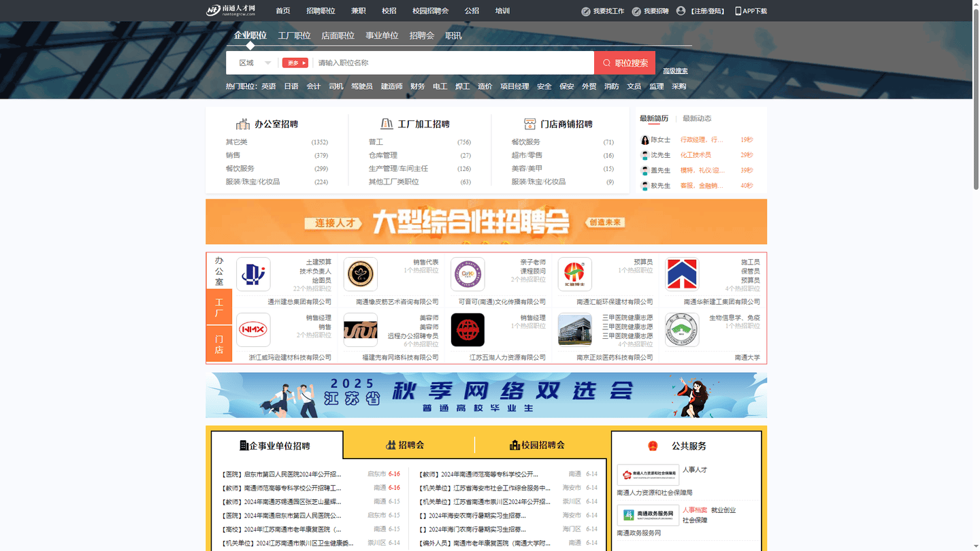The width and height of the screenshot is (980, 551).
Task: Open 可音可(南通)文化传播有限公司 logo
Action: (x=468, y=274)
